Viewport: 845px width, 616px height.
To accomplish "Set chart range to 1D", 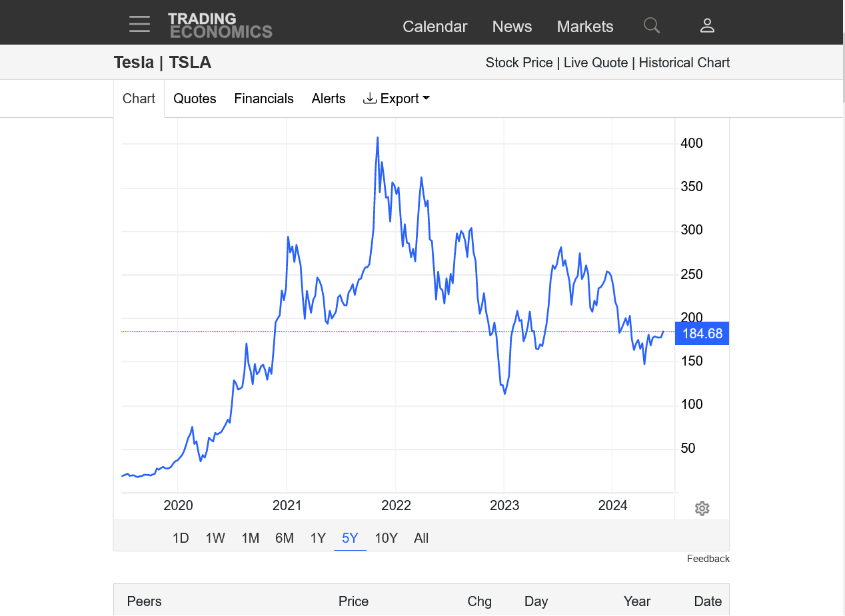I will (x=181, y=538).
